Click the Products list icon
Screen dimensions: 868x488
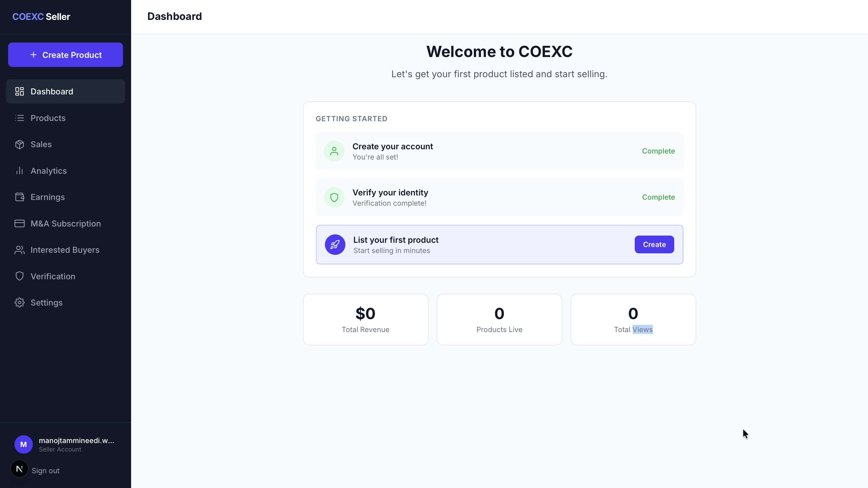[x=20, y=118]
